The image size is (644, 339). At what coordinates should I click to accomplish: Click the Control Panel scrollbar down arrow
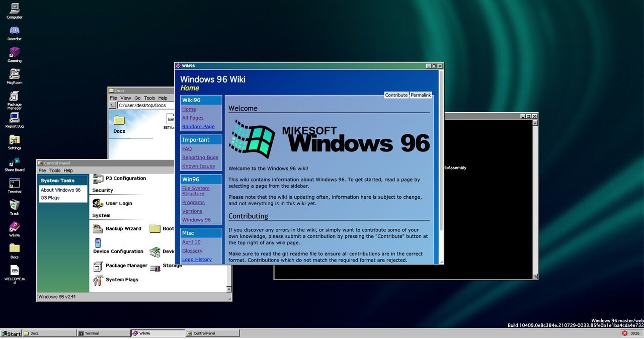pyautogui.click(x=229, y=289)
